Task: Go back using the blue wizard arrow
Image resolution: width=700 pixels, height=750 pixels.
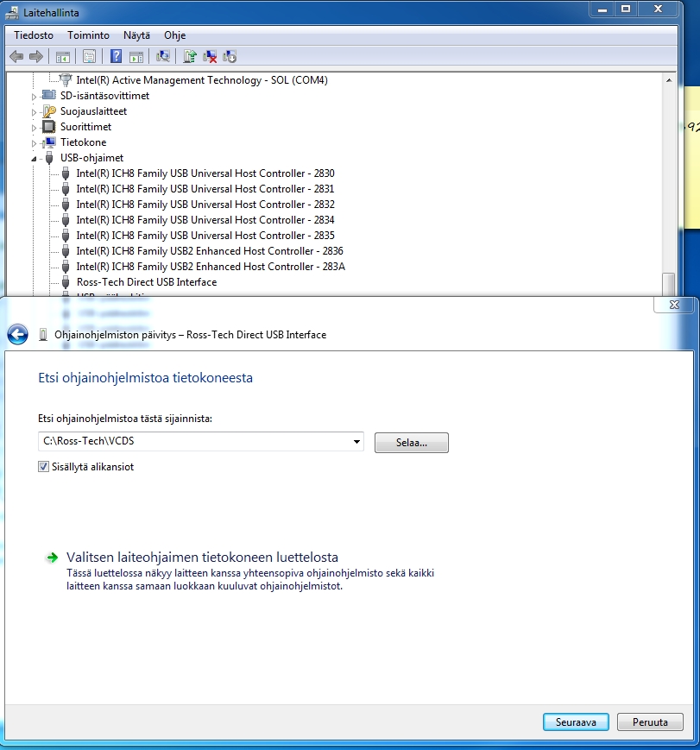Action: [17, 335]
